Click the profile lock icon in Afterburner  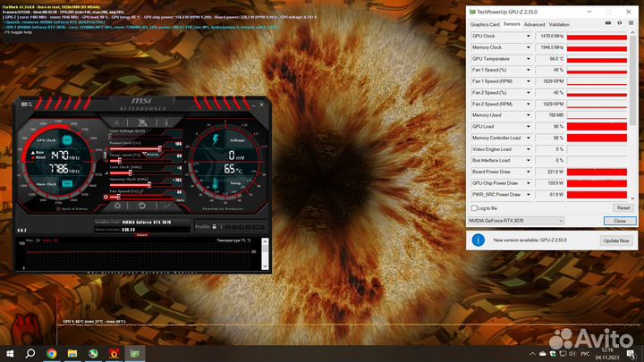tap(214, 226)
